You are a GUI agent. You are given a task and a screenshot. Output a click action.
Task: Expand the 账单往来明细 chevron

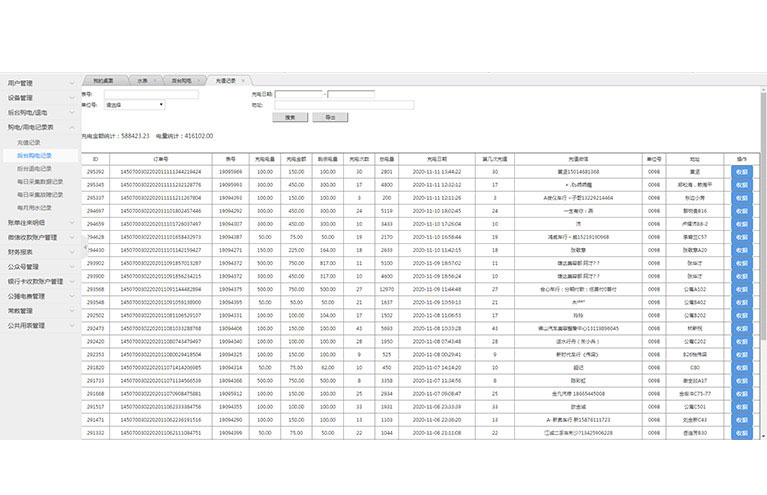pos(72,223)
